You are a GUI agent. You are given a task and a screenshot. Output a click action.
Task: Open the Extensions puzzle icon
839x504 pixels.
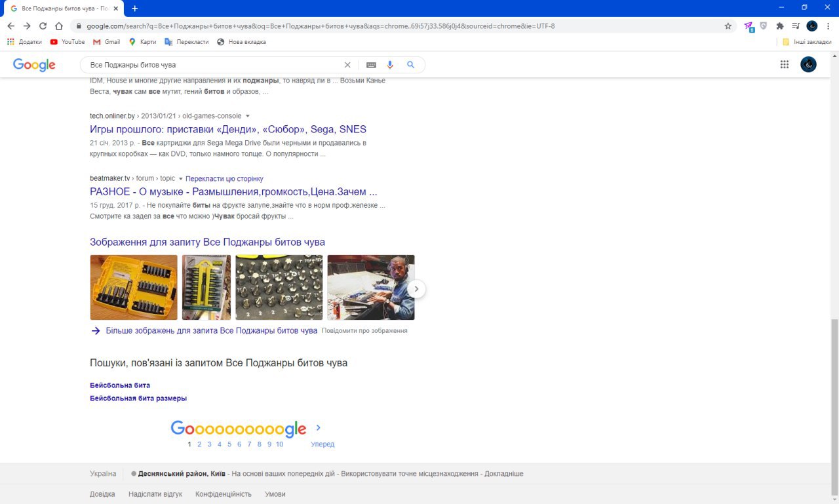780,26
